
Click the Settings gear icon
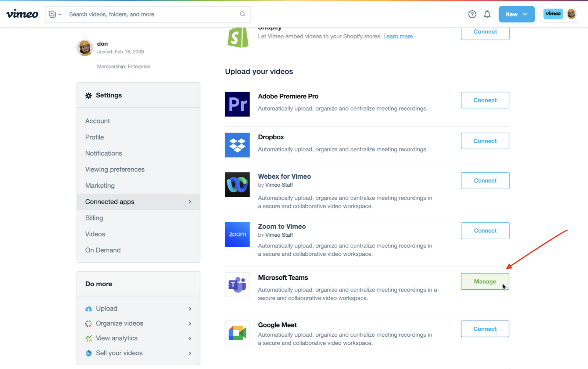89,96
